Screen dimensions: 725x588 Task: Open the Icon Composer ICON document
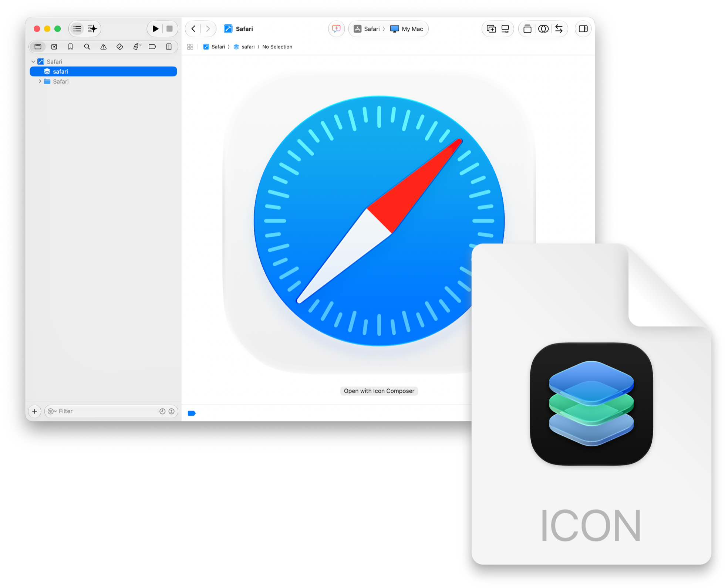[x=591, y=404]
